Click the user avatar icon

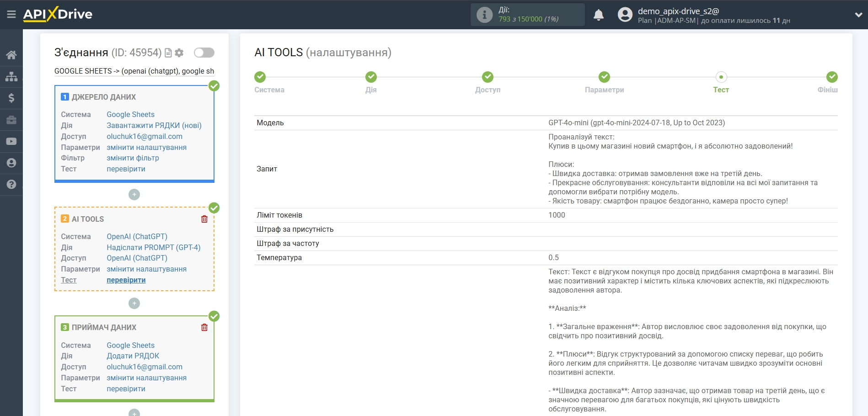click(625, 15)
